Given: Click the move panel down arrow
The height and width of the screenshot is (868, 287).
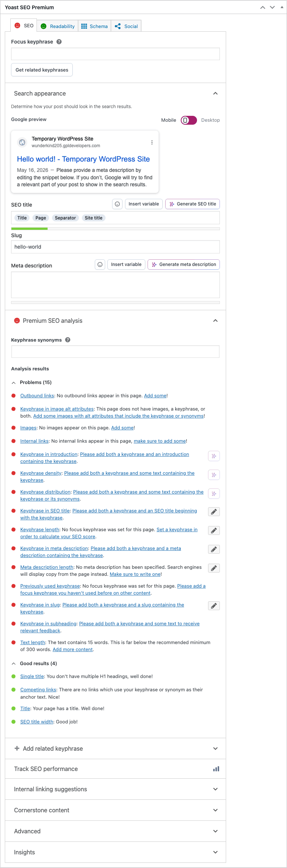Looking at the screenshot, I should pyautogui.click(x=272, y=7).
